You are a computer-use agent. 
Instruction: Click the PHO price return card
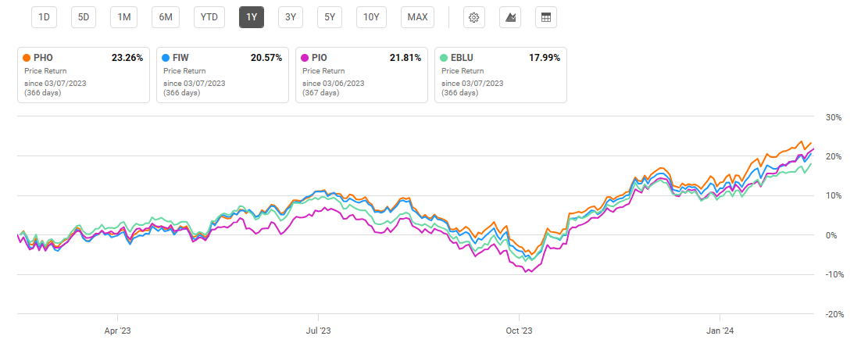[83, 75]
